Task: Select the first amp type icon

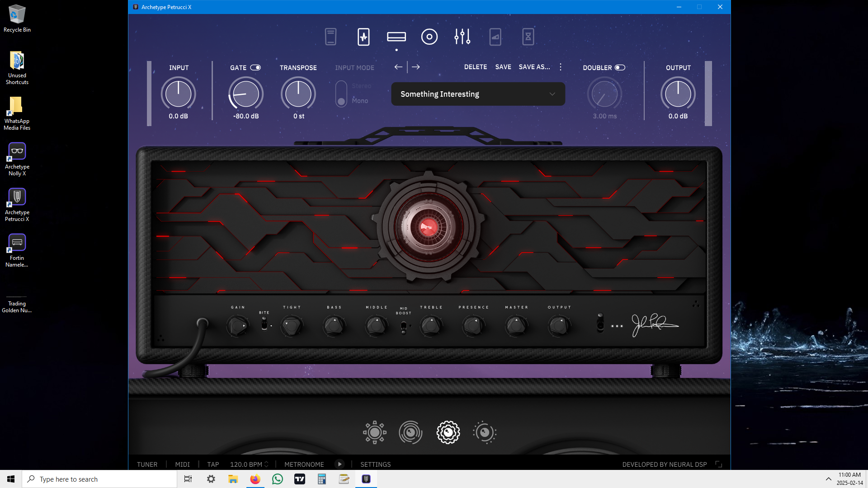Action: [374, 432]
